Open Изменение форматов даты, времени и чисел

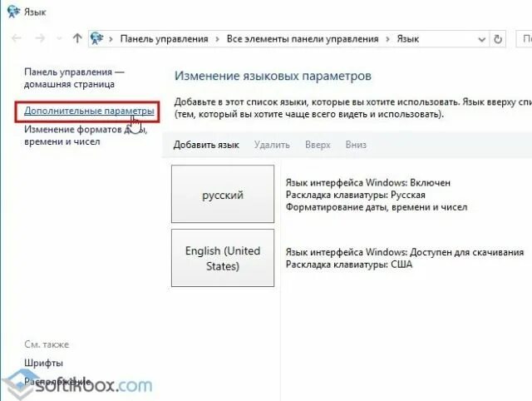(86, 135)
